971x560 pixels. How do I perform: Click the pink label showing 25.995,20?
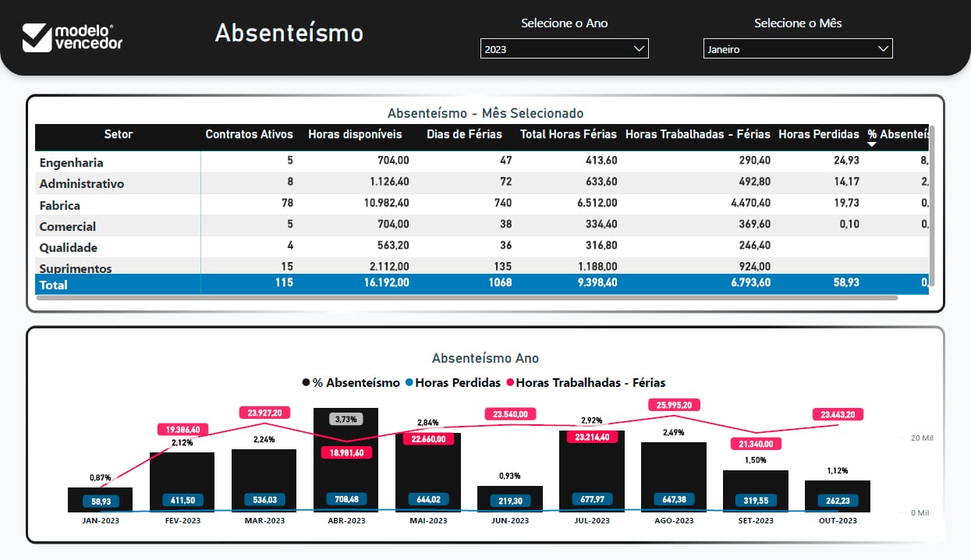(673, 404)
